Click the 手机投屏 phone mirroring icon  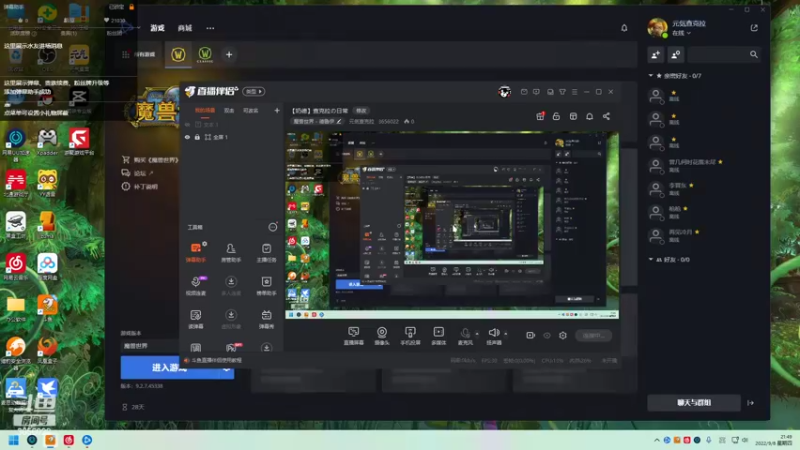410,336
